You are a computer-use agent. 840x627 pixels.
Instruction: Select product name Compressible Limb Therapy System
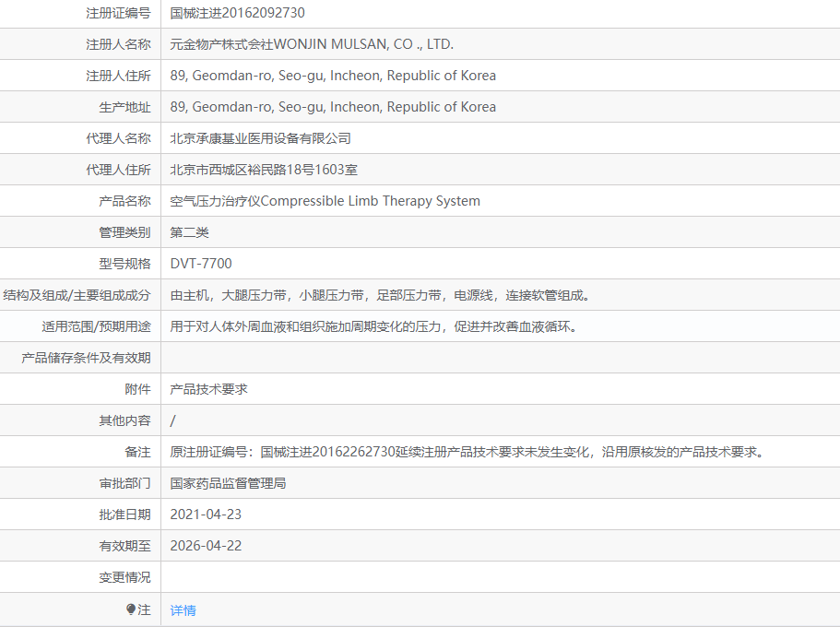click(x=370, y=201)
